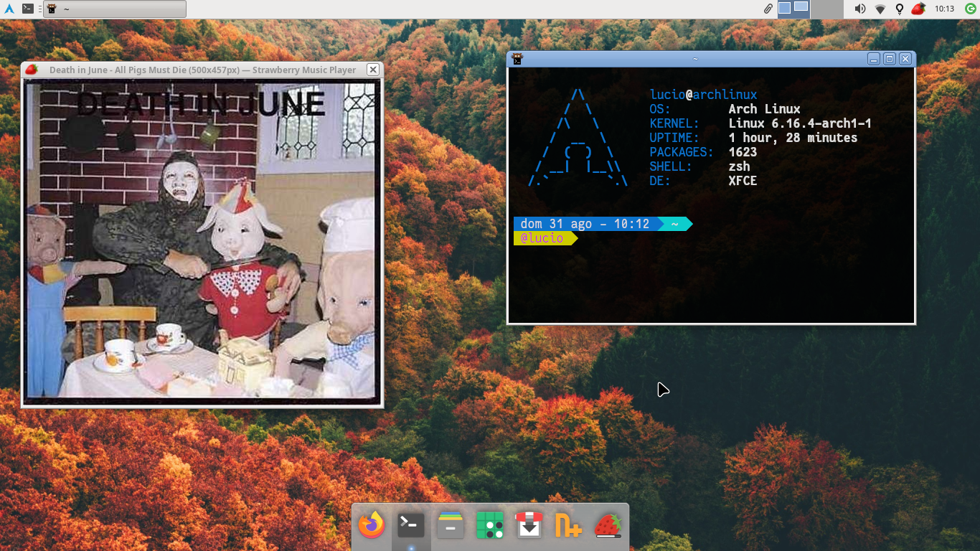Screen dimensions: 980x551
Task: Click the Strawberry cover window title text
Action: click(x=202, y=70)
